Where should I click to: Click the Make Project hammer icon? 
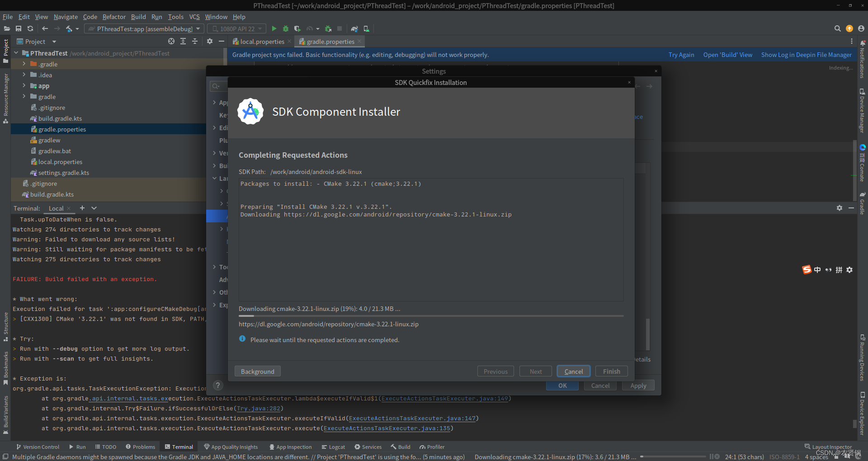coord(69,28)
